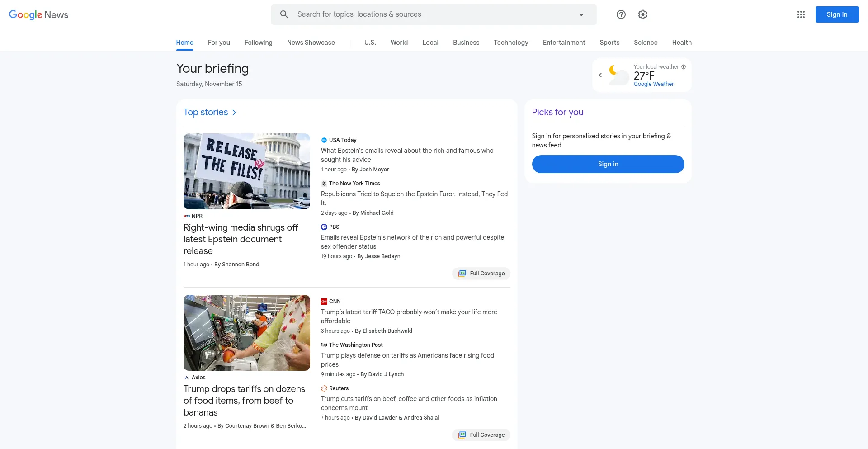Switch to the Technology tab

[x=511, y=43]
